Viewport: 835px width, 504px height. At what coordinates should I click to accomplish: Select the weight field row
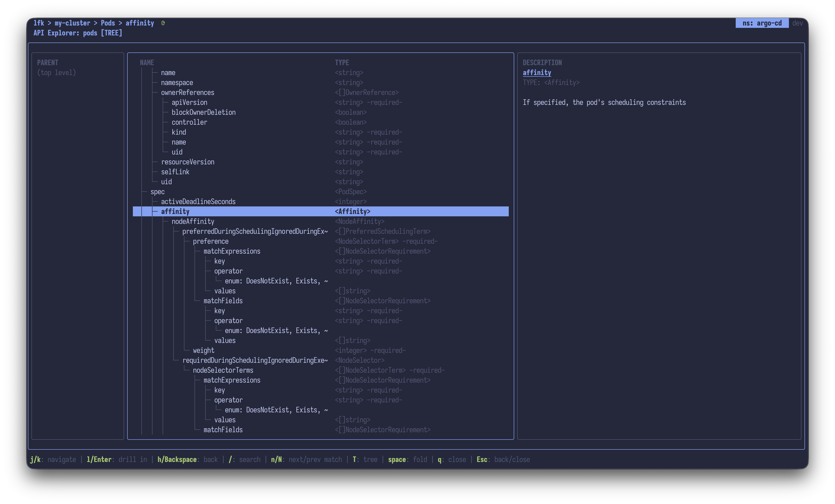pyautogui.click(x=203, y=350)
